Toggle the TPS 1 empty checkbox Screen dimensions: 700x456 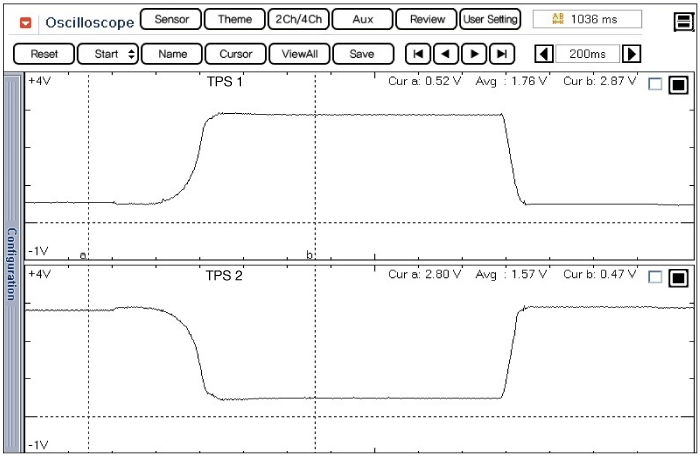tap(654, 84)
